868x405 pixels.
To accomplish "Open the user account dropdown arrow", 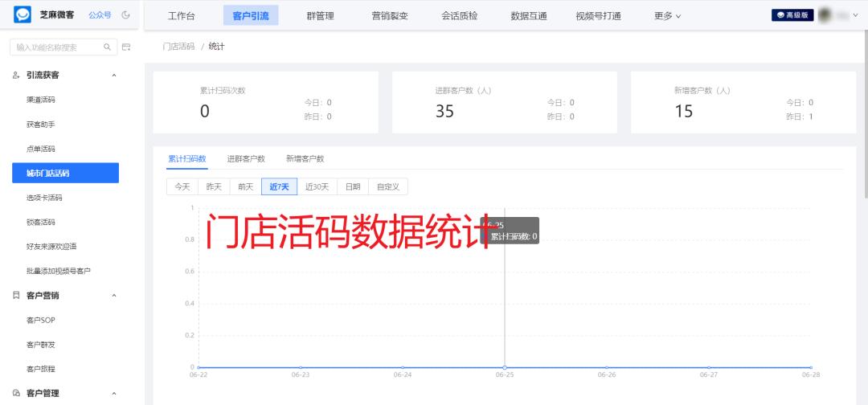I will pyautogui.click(x=856, y=15).
